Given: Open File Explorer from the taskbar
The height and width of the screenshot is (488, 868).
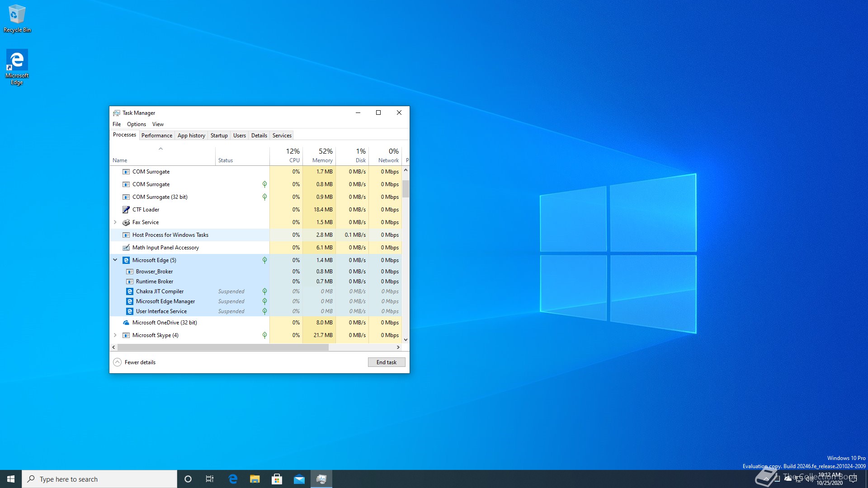Looking at the screenshot, I should pos(255,479).
